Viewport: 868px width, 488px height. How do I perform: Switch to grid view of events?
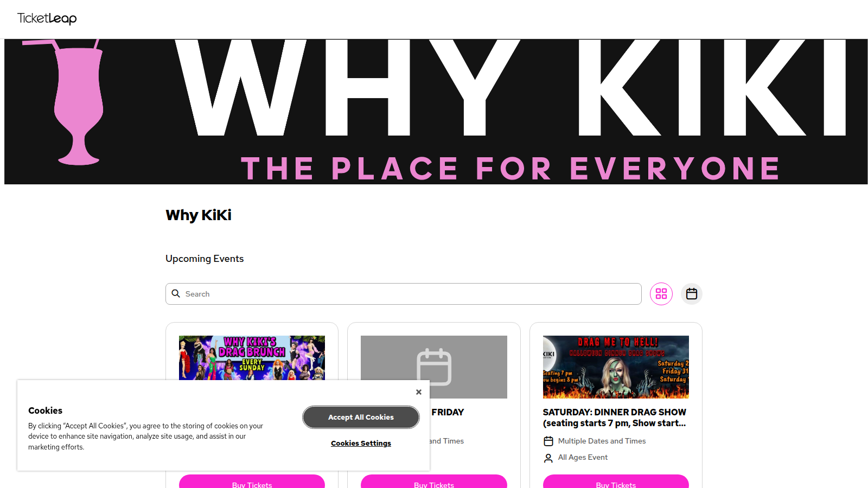tap(661, 294)
